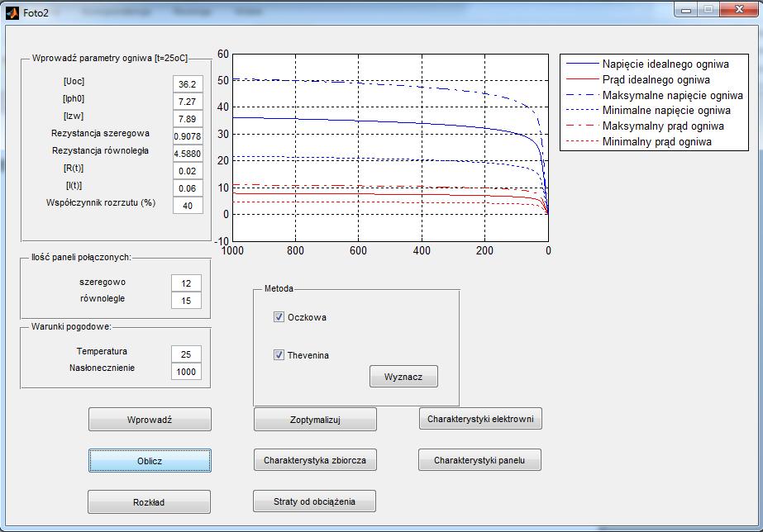Select the szeregowo panels field

click(x=186, y=283)
